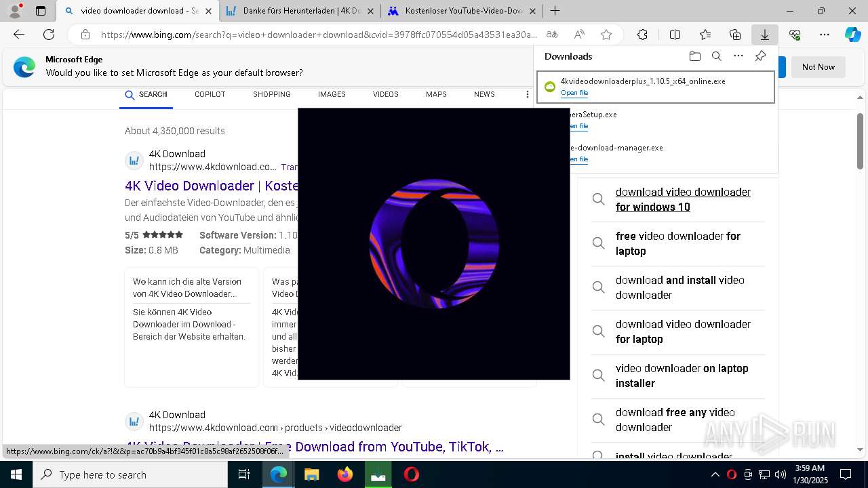Open downloads folder icon
Image resolution: width=868 pixels, height=488 pixels.
pos(694,56)
